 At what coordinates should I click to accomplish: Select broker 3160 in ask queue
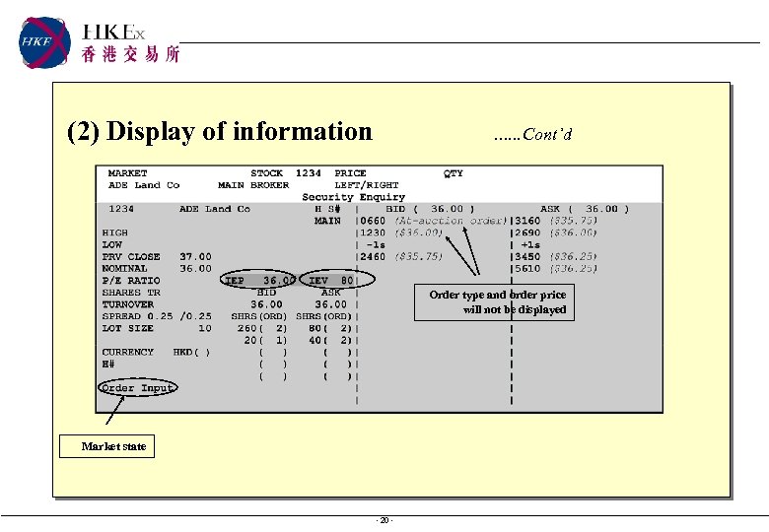[x=527, y=221]
